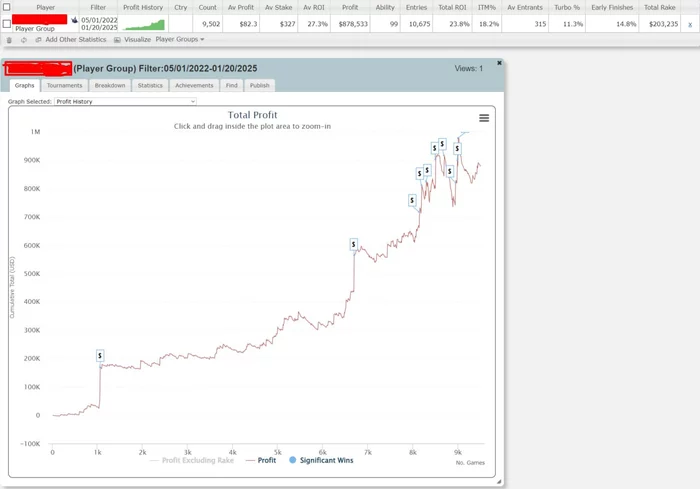Image resolution: width=700 pixels, height=489 pixels.
Task: Click the panel resize handle at bottom corner
Action: 499,481
